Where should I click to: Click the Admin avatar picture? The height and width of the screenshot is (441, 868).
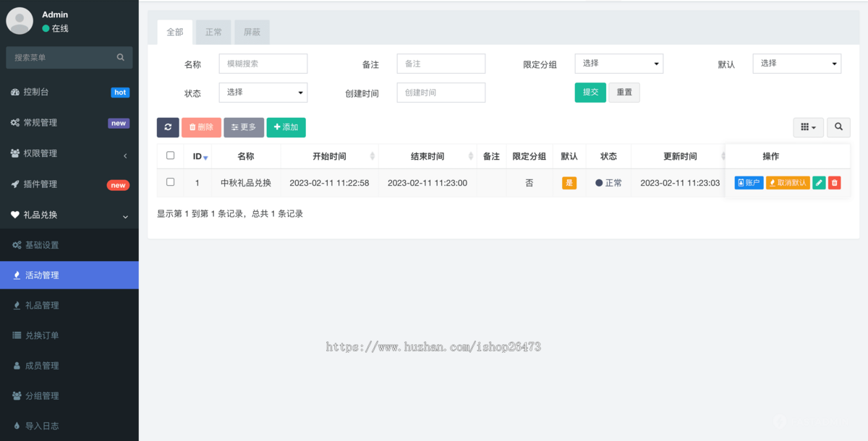(x=20, y=20)
